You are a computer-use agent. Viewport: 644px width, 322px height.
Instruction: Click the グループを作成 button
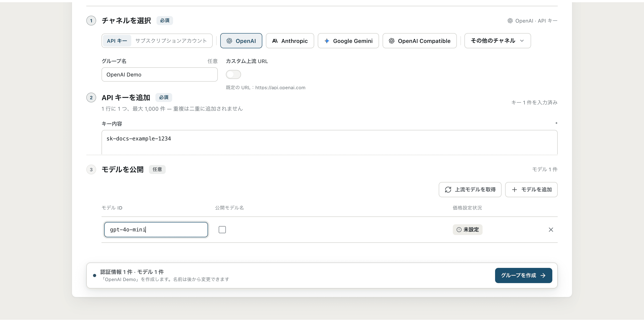pyautogui.click(x=523, y=275)
